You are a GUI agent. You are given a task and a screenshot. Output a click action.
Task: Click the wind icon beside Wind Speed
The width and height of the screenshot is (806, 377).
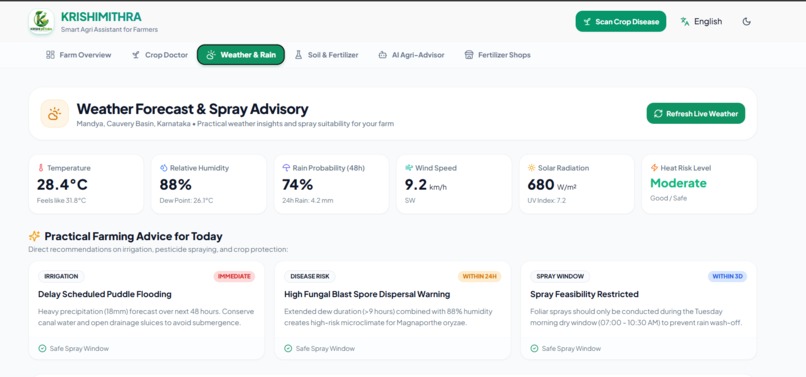point(409,168)
